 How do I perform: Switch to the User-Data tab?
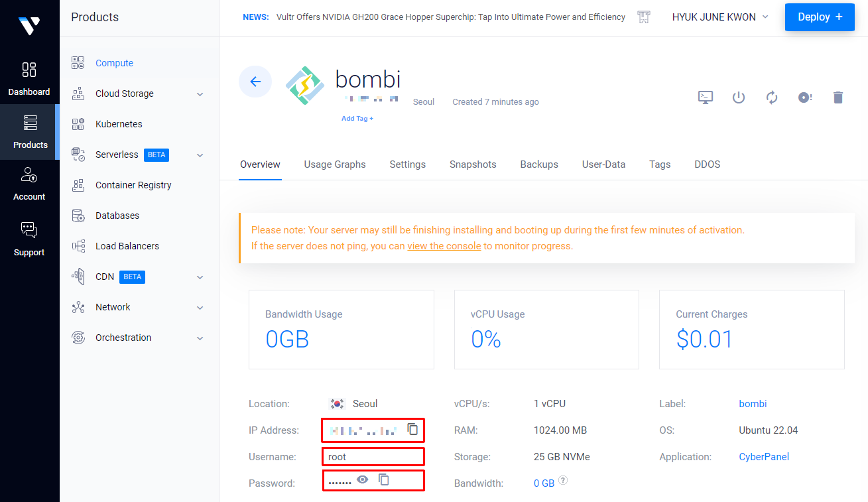603,164
